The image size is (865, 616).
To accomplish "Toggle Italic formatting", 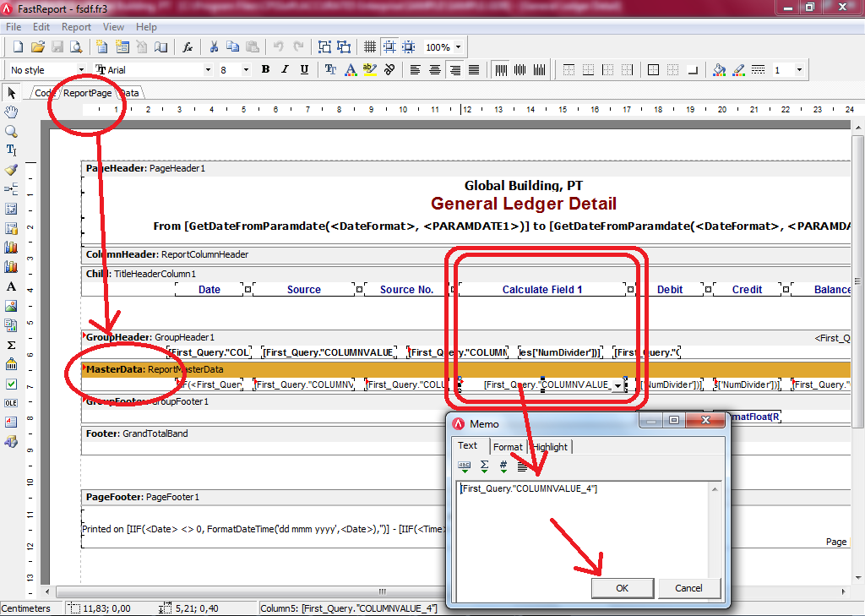I will click(285, 70).
